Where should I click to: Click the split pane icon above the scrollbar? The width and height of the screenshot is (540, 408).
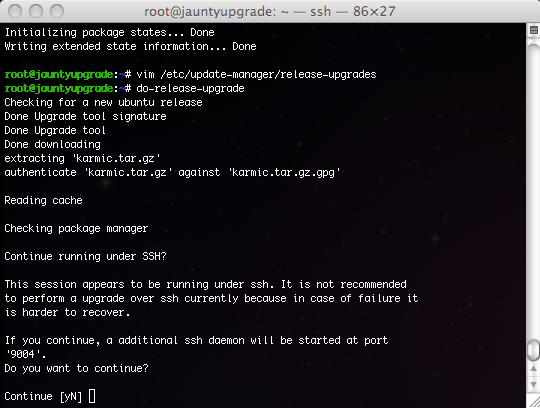pyautogui.click(x=533, y=30)
